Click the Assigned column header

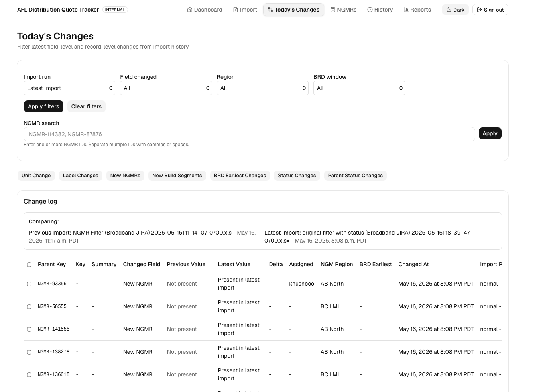301,264
